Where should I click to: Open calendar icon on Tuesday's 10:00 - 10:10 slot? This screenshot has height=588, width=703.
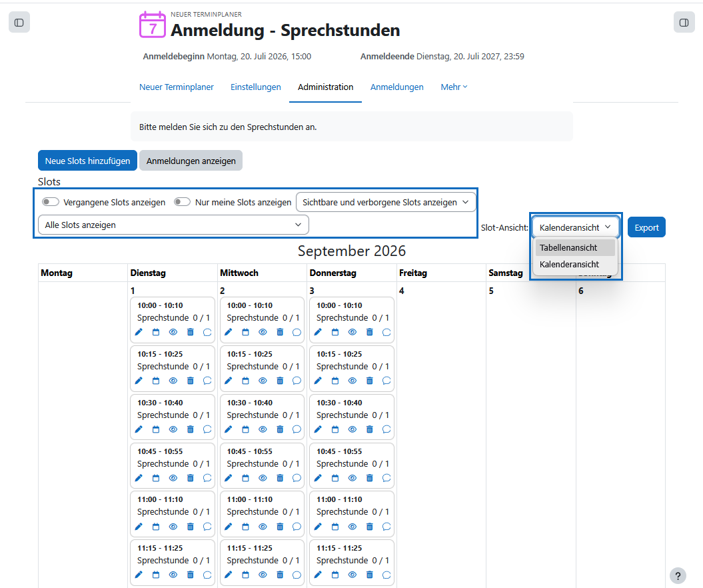(x=155, y=332)
